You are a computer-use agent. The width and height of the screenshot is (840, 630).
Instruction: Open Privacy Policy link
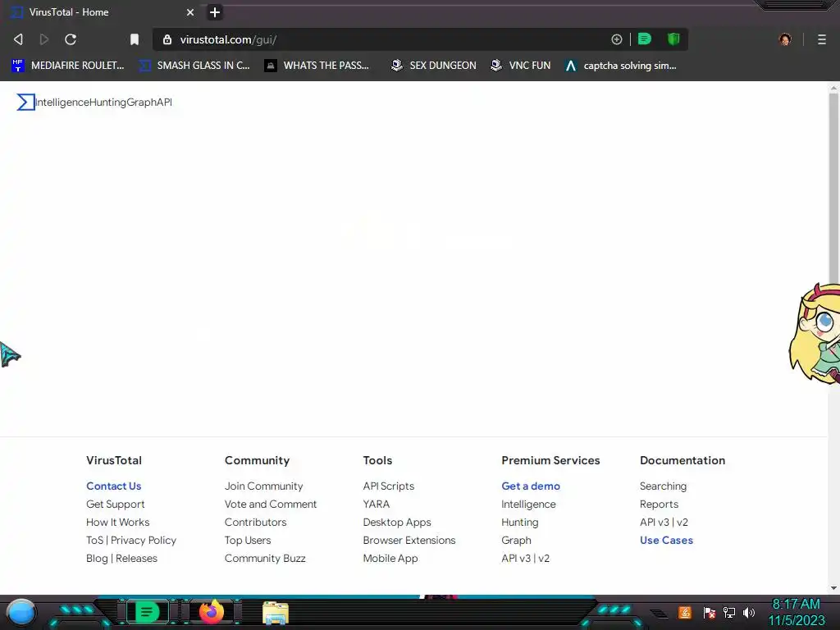tap(144, 540)
